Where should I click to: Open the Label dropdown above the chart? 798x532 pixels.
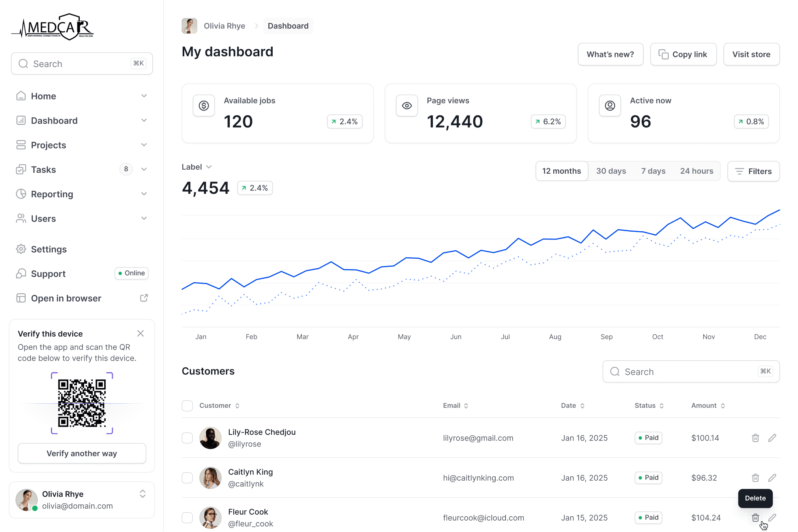197,167
